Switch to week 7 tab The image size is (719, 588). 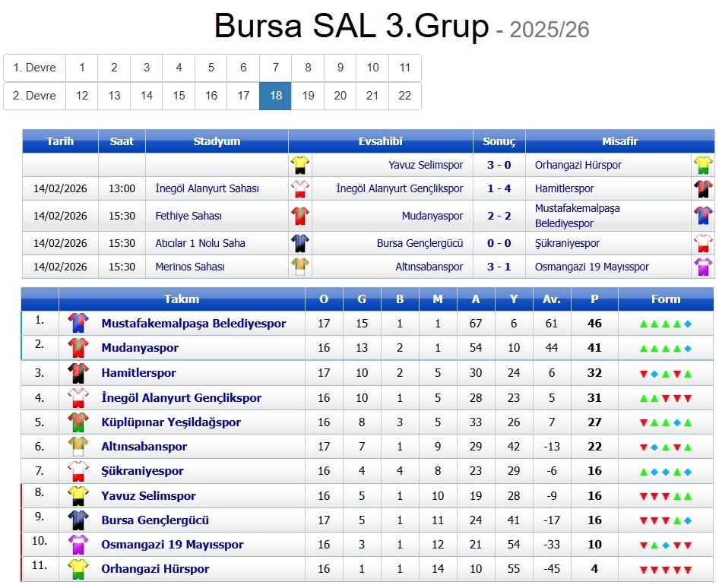[275, 68]
